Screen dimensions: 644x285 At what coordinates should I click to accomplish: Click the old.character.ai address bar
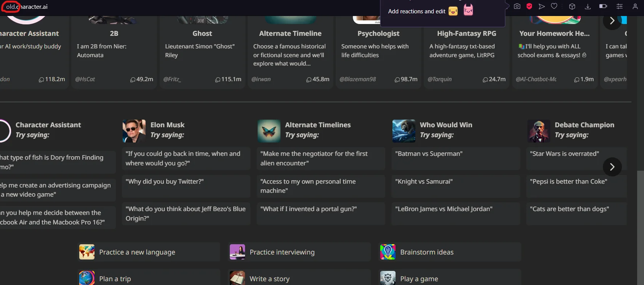click(27, 7)
